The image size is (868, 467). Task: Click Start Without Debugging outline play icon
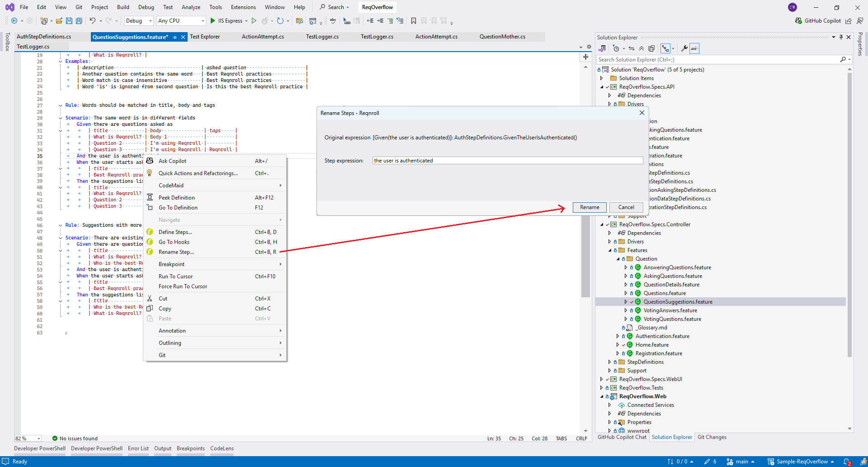pos(254,21)
